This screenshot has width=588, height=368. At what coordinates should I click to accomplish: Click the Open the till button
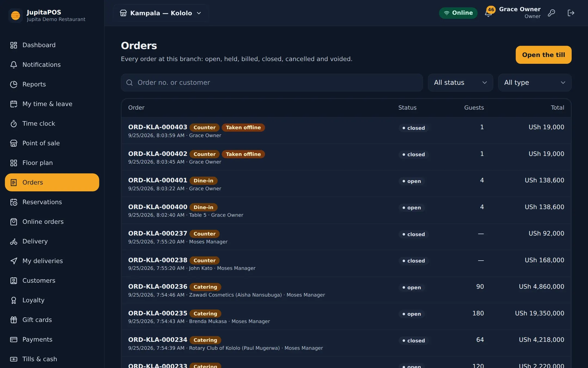[543, 55]
